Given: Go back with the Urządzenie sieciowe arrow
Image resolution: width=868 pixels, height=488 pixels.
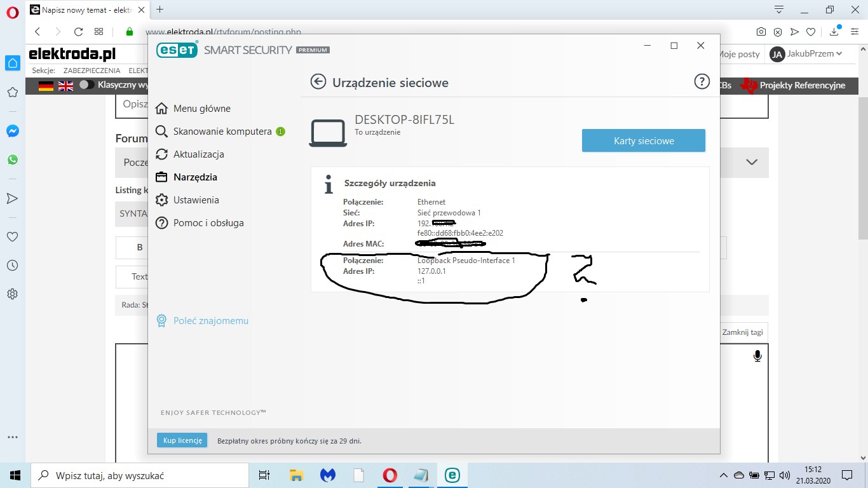Looking at the screenshot, I should click(317, 82).
